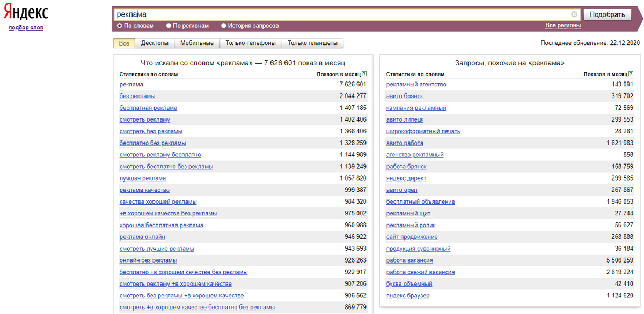Switch to the Только планшеты tab
644x314 pixels.
(313, 43)
